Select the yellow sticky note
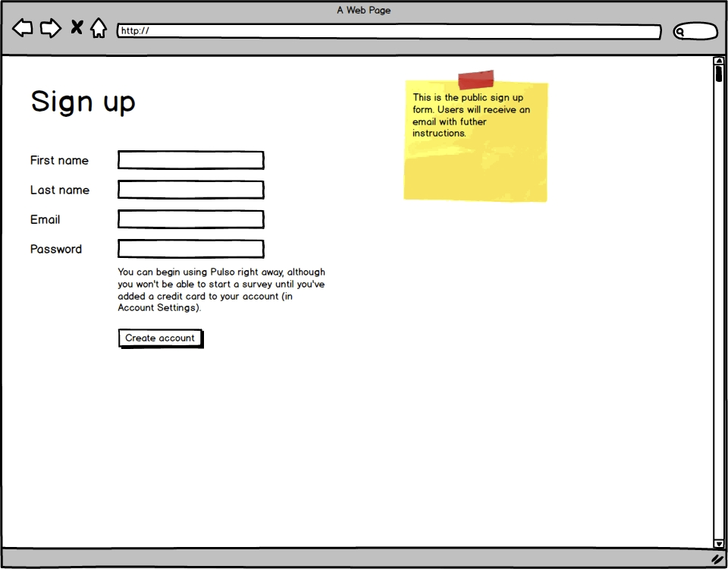Image resolution: width=728 pixels, height=569 pixels. click(x=475, y=141)
